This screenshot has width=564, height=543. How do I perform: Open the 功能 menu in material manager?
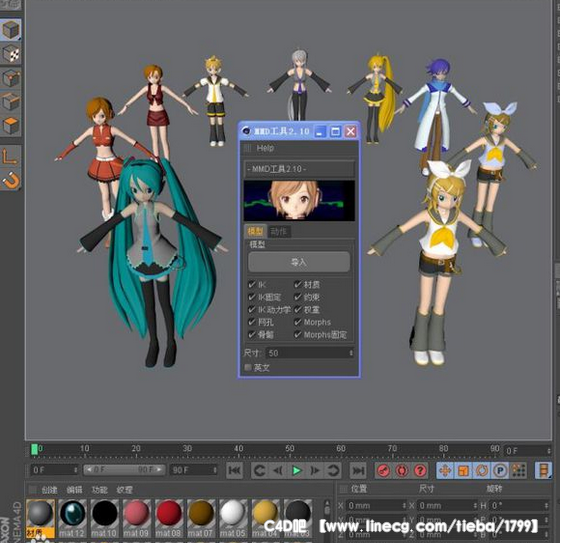(x=99, y=490)
